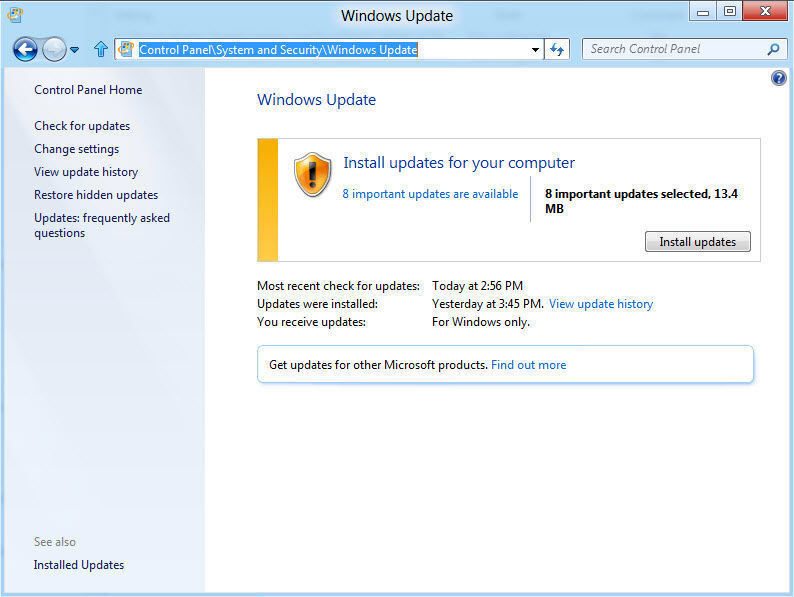Open the recent locations dropdown arrow
Image resolution: width=794 pixels, height=597 pixels.
click(x=74, y=50)
